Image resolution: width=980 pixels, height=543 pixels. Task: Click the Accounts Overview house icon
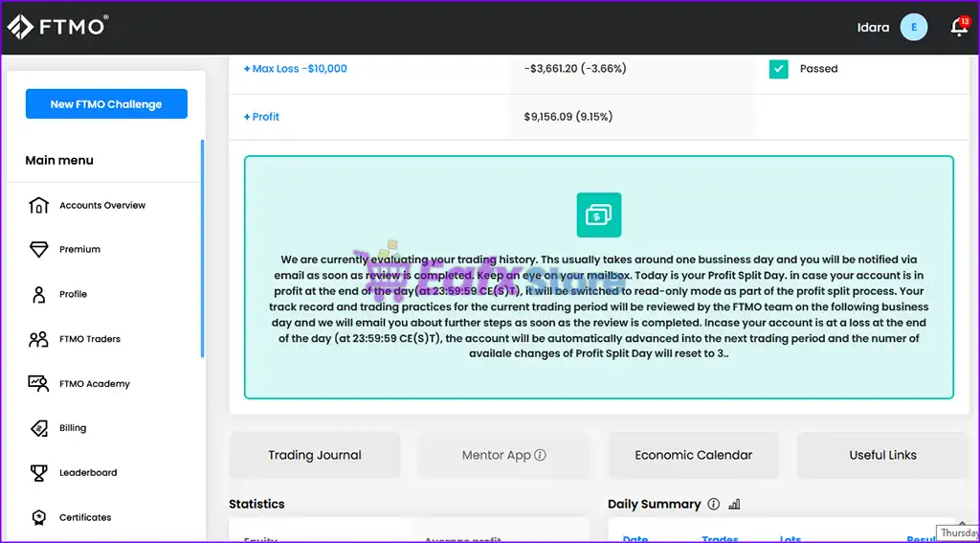(38, 205)
